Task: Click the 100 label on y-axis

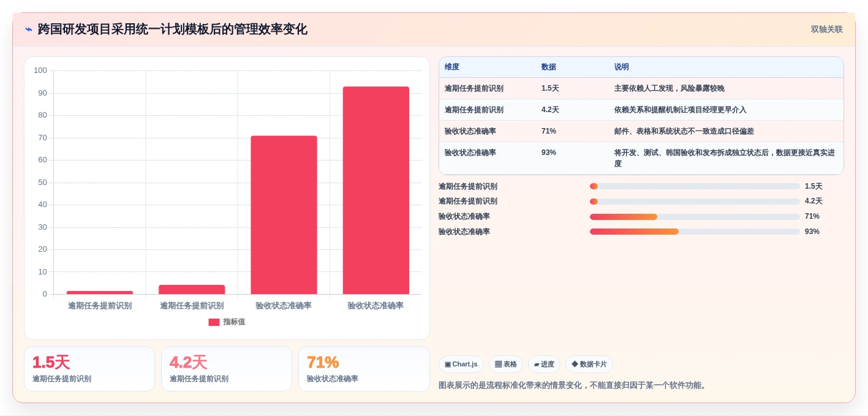Action: 40,70
